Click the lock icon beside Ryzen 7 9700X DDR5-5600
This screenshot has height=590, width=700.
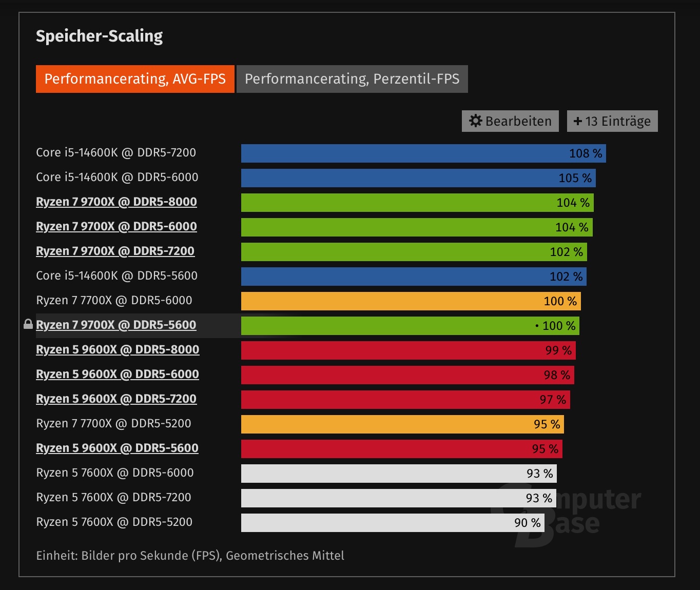[28, 324]
